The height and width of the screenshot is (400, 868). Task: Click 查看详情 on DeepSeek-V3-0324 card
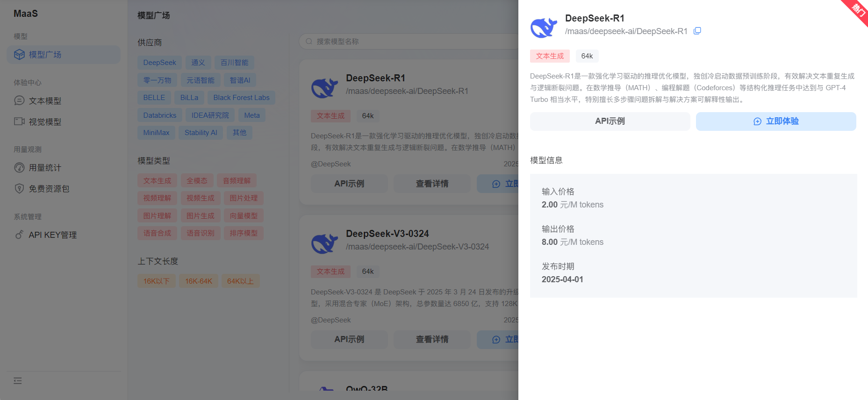tap(432, 339)
